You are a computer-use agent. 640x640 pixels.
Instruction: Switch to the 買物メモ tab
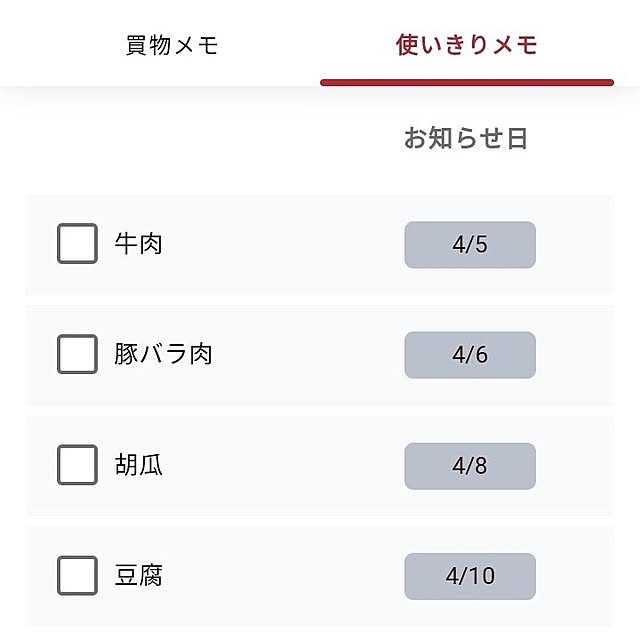point(172,45)
